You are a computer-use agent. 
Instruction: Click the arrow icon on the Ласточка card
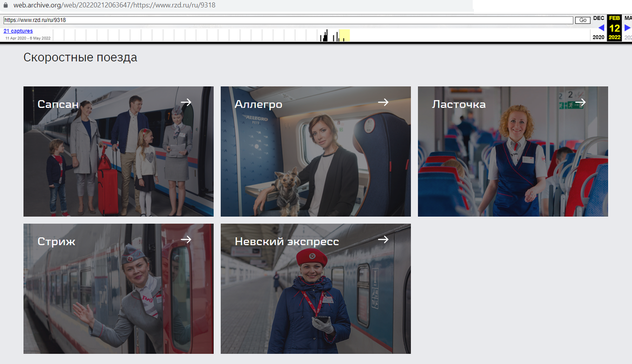580,102
